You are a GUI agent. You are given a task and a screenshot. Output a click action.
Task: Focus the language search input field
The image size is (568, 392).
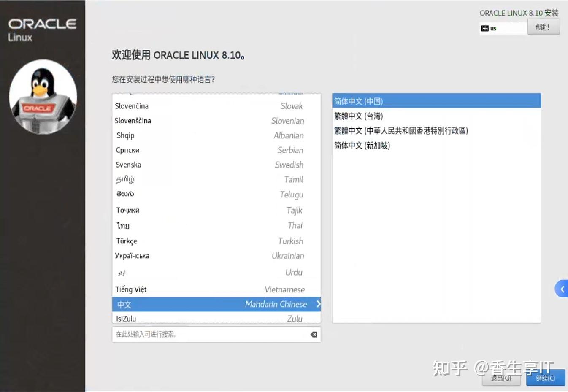(x=216, y=335)
